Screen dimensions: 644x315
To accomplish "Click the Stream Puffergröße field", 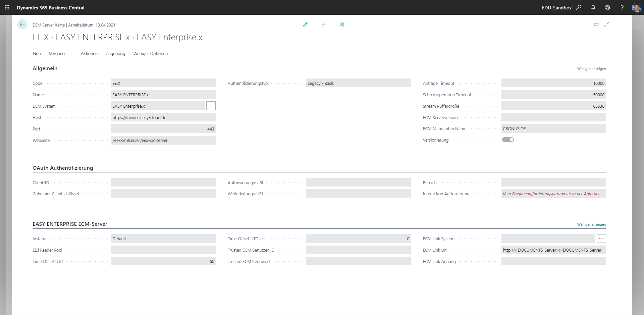I will (553, 106).
